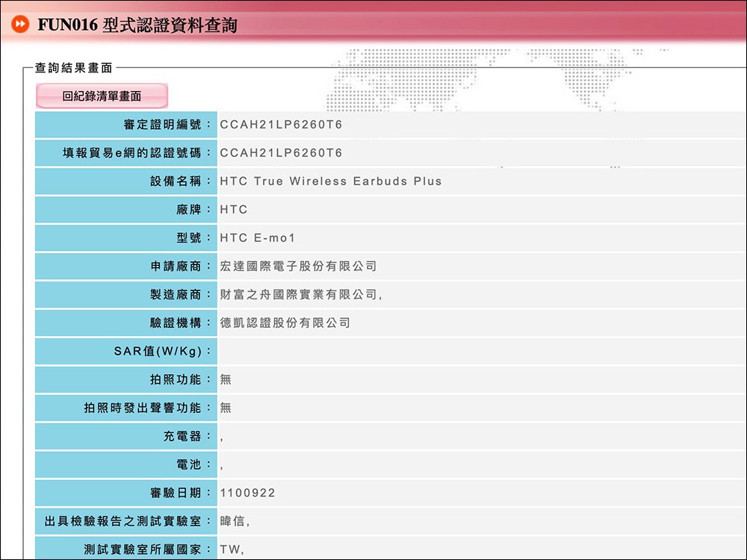Click the 測試實驗室所屬國家 value TW

(230, 550)
